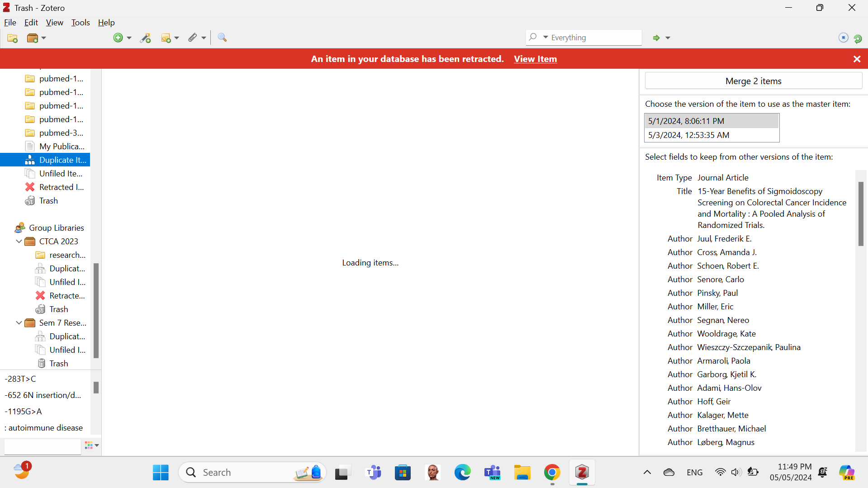The height and width of the screenshot is (488, 868).
Task: Click the Merge 2 items button
Action: tap(753, 81)
